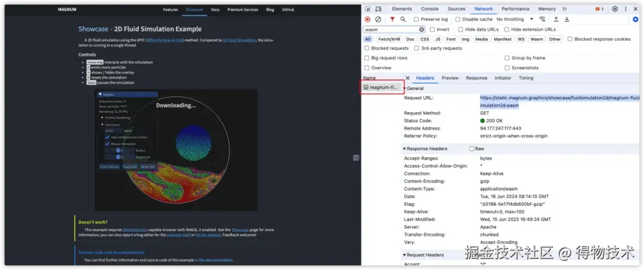Switch to the Memory tab
This screenshot has width=644, height=270.
coord(547,9)
